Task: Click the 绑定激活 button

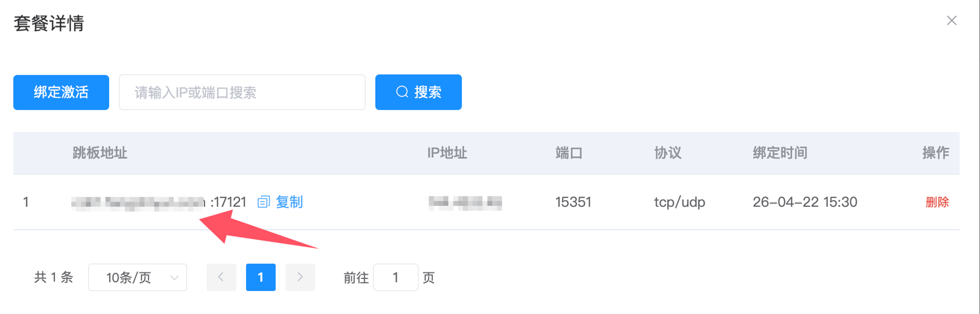Action: coord(61,92)
